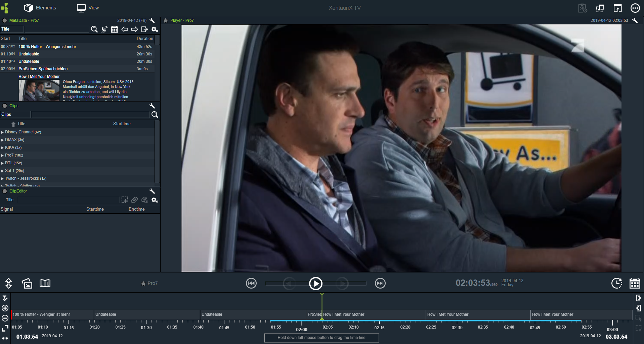This screenshot has width=644, height=344.
Task: Click the timeline horizontal arrows icon
Action: (5, 338)
